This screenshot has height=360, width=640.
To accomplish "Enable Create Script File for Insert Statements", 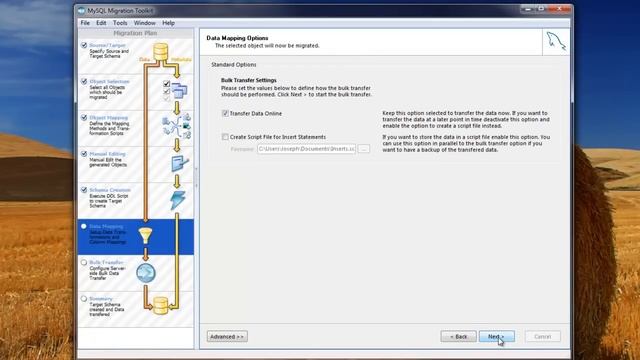I will point(225,137).
